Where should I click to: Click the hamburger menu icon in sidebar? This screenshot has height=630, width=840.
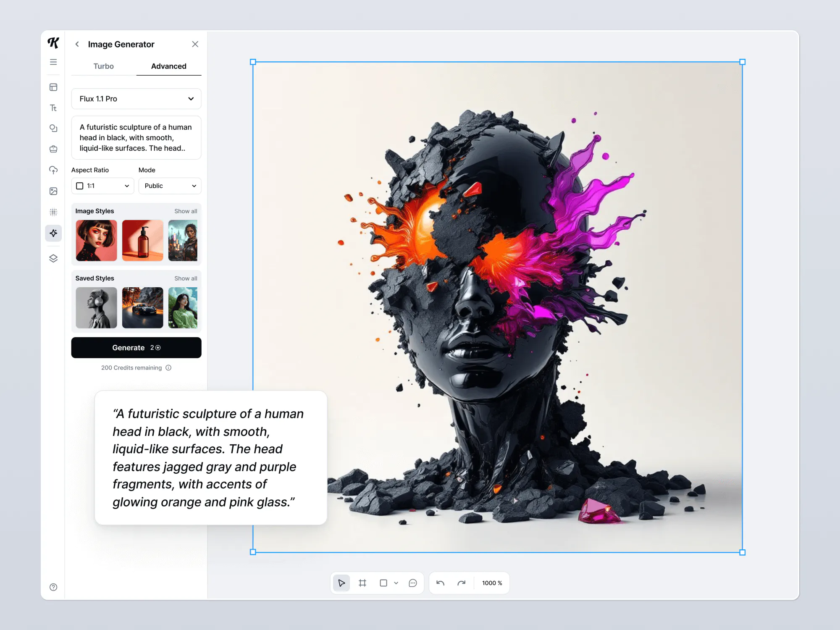(53, 62)
